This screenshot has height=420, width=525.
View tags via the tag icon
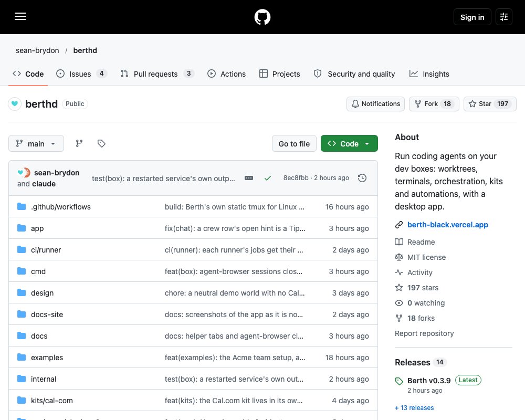(x=101, y=143)
